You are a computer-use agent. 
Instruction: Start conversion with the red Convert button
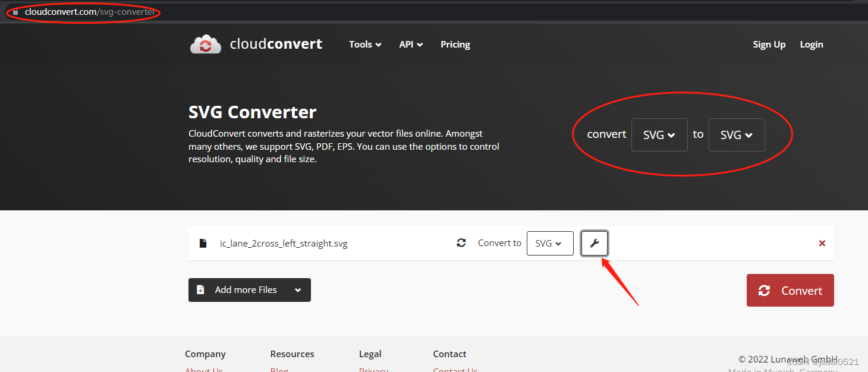(790, 291)
